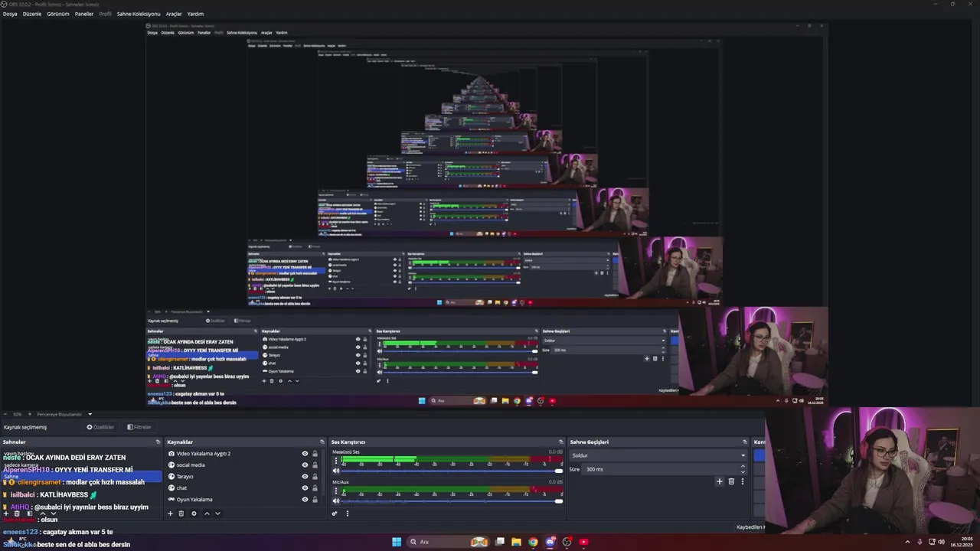980x551 pixels.
Task: Add a new scene with plus icon
Action: point(6,514)
